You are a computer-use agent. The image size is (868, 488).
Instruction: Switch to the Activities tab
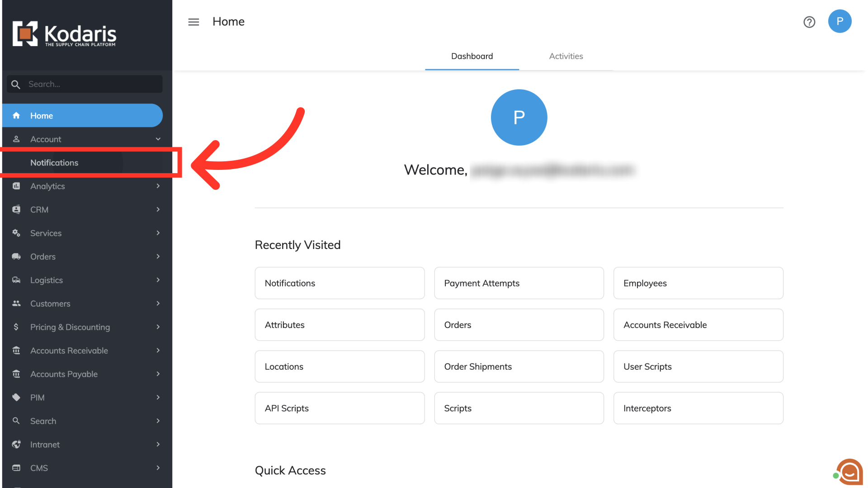pyautogui.click(x=566, y=56)
